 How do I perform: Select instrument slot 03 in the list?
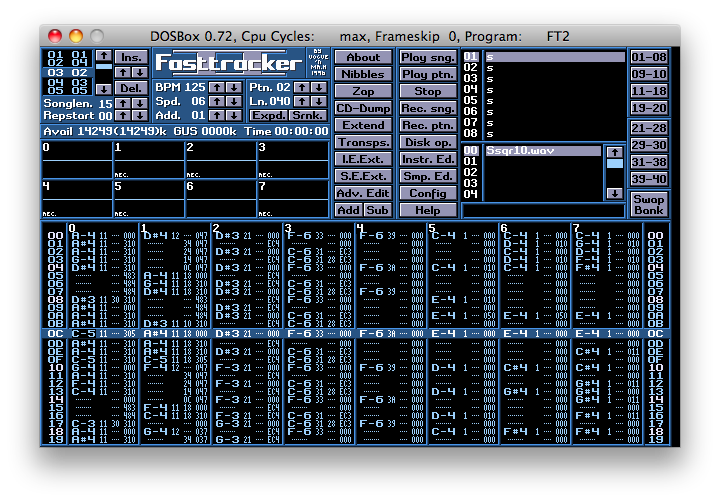pyautogui.click(x=543, y=79)
